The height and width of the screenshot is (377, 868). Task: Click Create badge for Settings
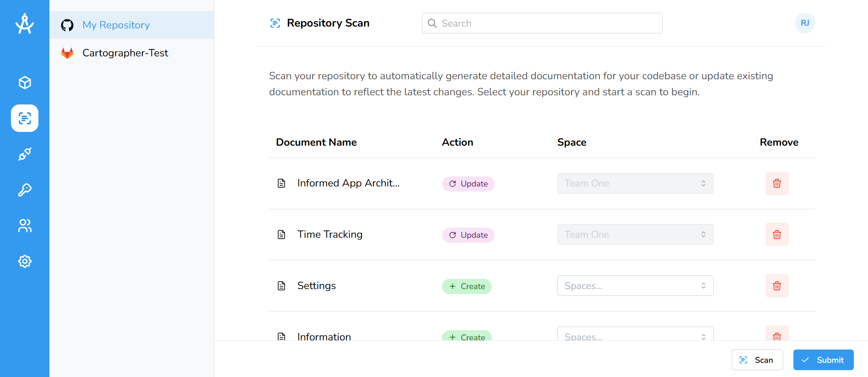[x=467, y=286]
